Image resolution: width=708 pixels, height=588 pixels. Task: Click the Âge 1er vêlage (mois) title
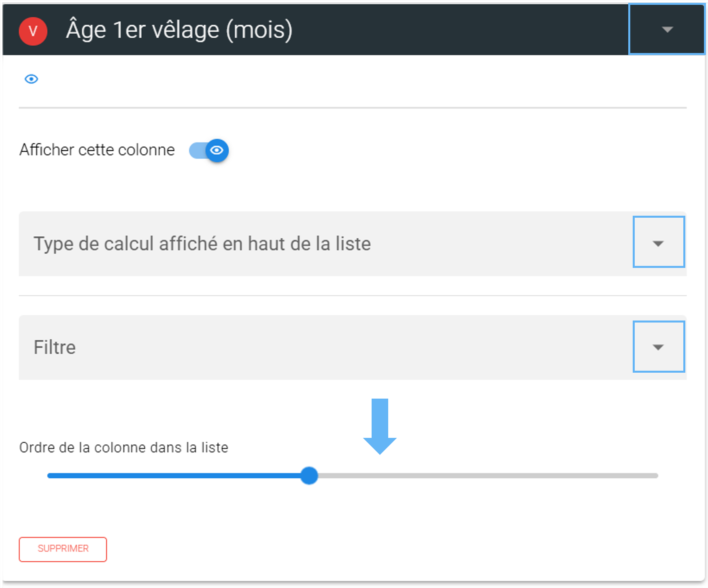coord(179,30)
